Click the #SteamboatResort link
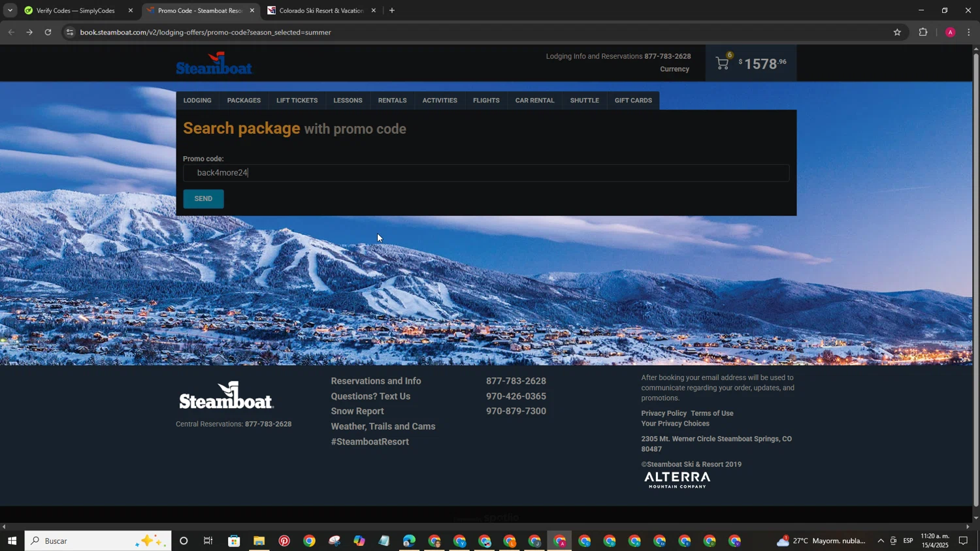The height and width of the screenshot is (551, 980). click(x=370, y=442)
